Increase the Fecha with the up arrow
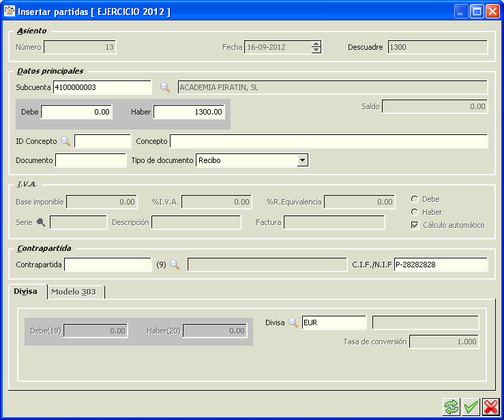 (316, 44)
